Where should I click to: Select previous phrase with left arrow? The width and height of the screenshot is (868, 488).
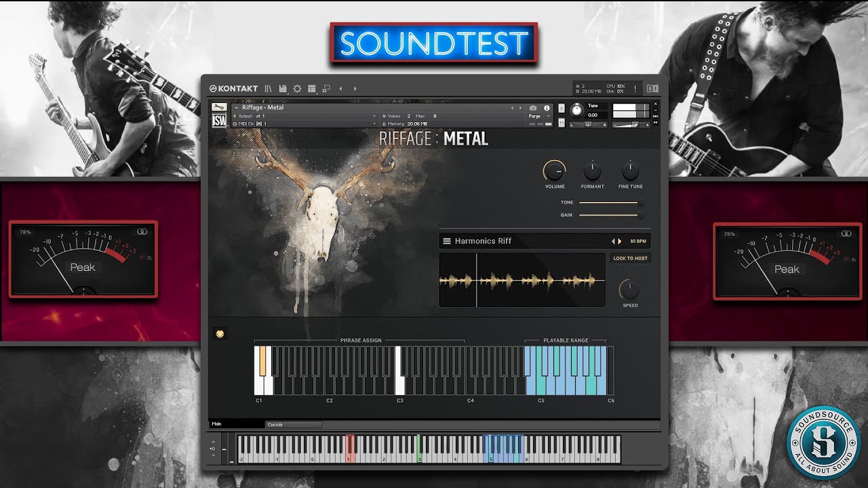tap(613, 241)
